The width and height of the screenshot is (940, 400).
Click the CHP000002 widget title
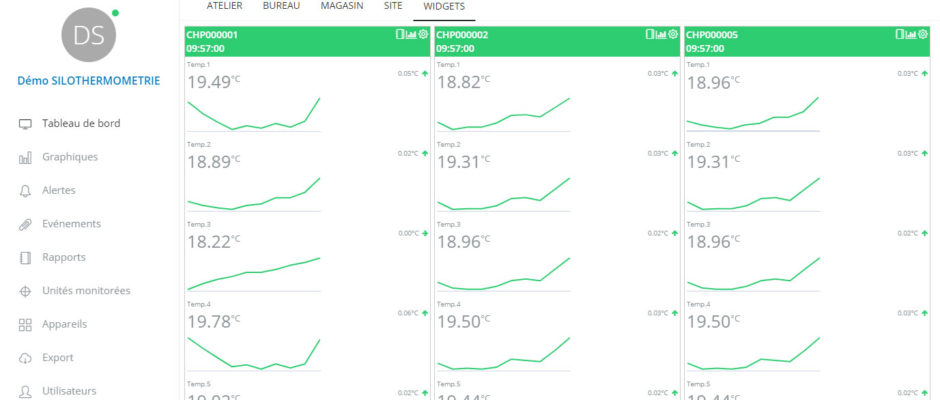[462, 35]
